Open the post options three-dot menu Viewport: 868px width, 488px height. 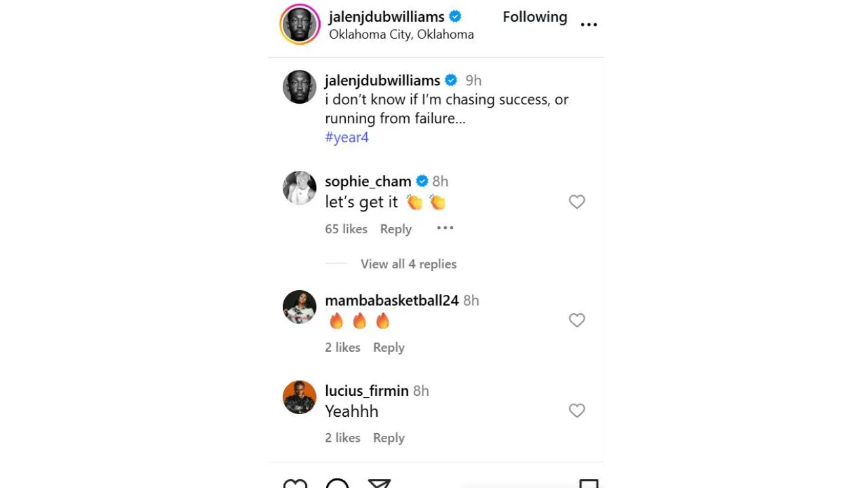[x=589, y=24]
